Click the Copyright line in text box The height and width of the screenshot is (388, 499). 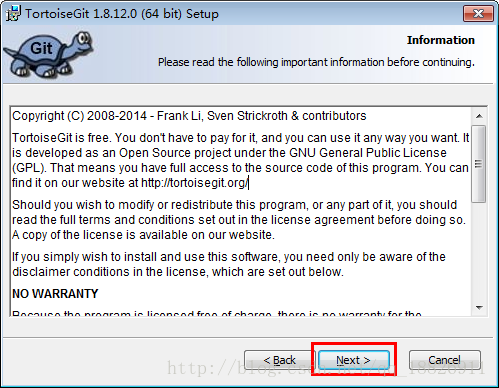point(189,116)
